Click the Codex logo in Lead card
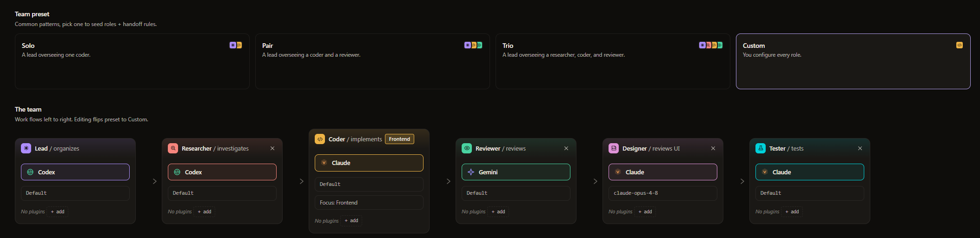Image resolution: width=980 pixels, height=238 pixels. tap(30, 172)
